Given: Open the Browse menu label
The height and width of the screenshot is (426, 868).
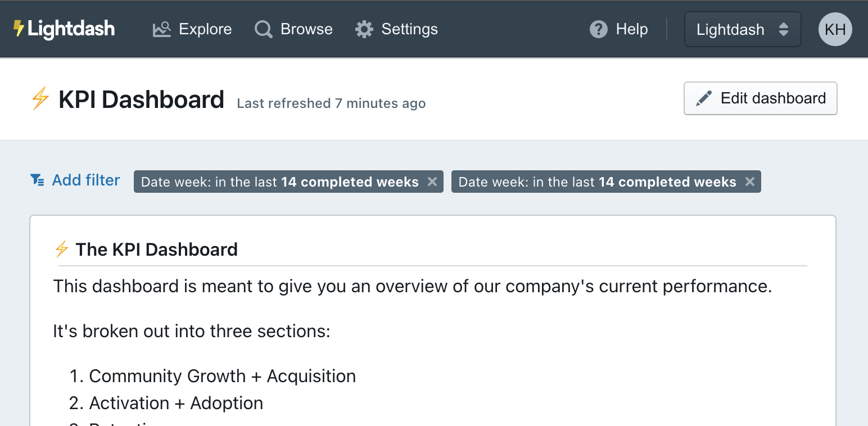Looking at the screenshot, I should point(306,29).
